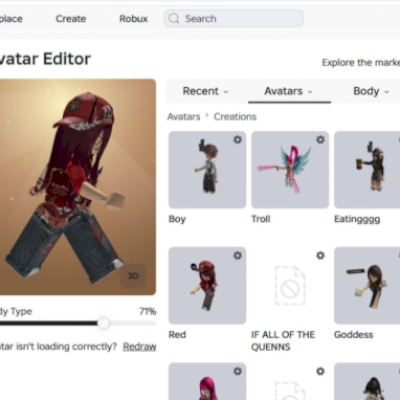Open settings gear on Troll avatar card
Screen dimensions: 400x400
320,140
